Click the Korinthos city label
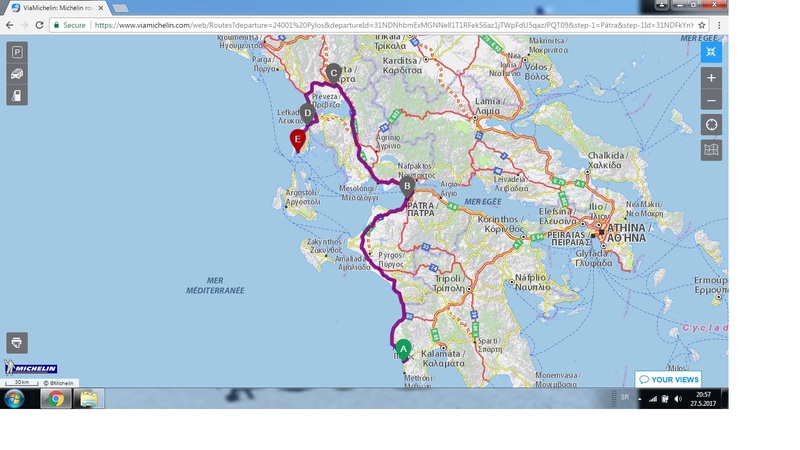Viewport: 800px width, 450px height. (x=501, y=224)
